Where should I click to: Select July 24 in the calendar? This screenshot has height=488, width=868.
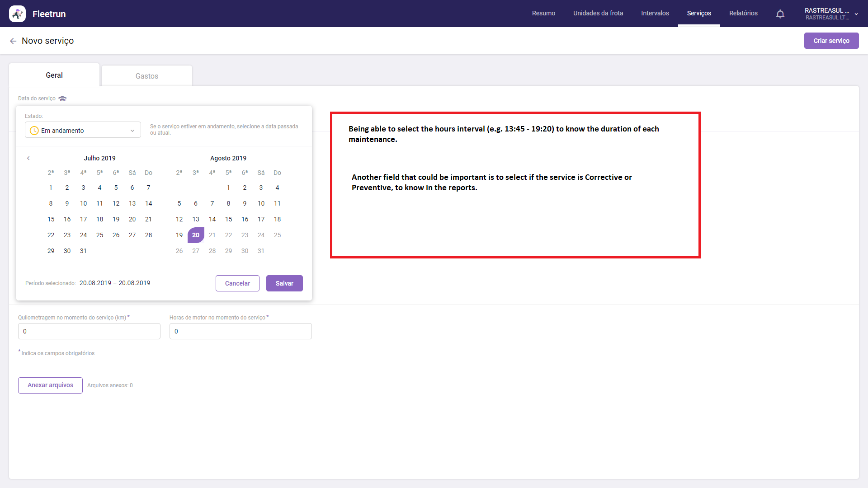click(83, 235)
